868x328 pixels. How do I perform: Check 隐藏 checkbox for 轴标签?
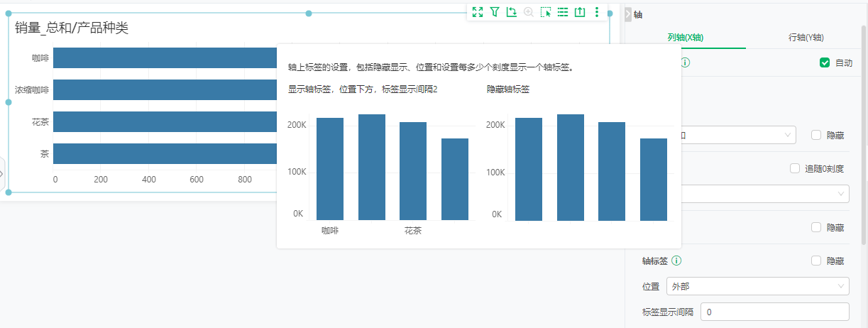click(816, 261)
